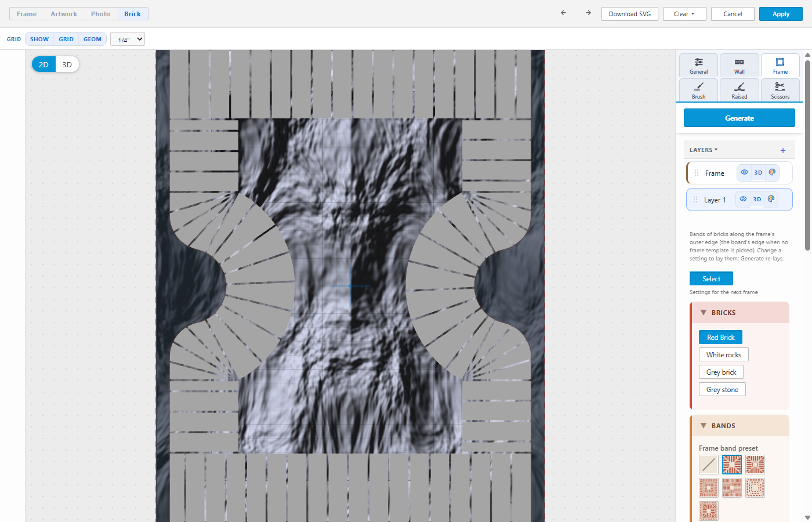Choose the Red Brick material
Image resolution: width=812 pixels, height=522 pixels.
pos(720,337)
